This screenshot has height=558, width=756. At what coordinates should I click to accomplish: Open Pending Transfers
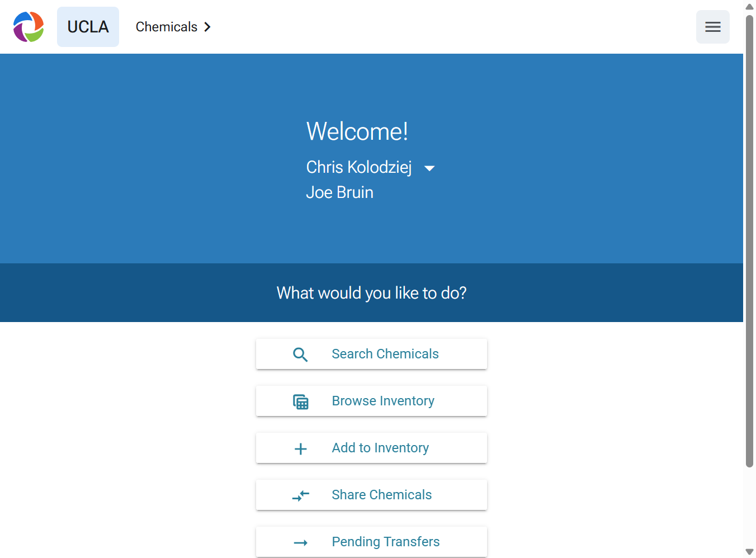371,542
